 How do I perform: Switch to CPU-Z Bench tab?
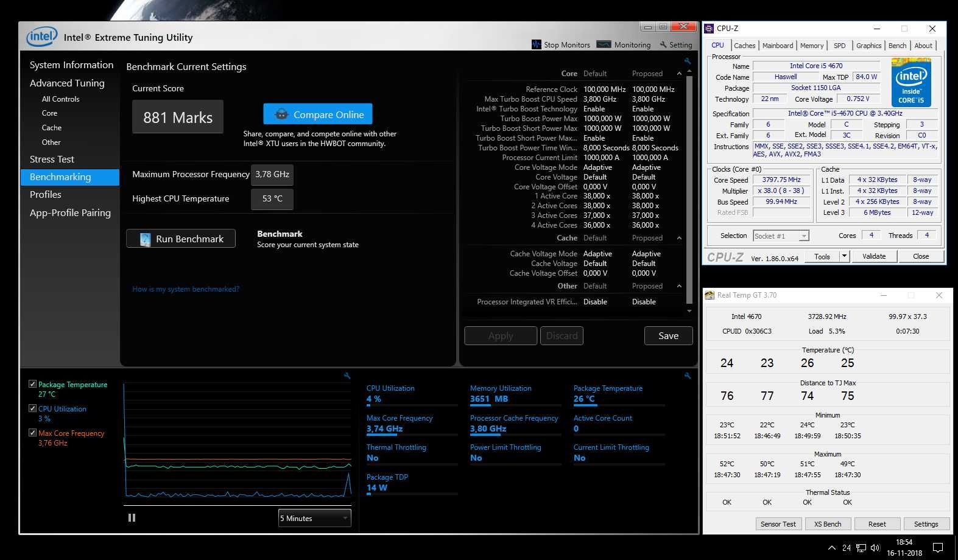click(897, 46)
